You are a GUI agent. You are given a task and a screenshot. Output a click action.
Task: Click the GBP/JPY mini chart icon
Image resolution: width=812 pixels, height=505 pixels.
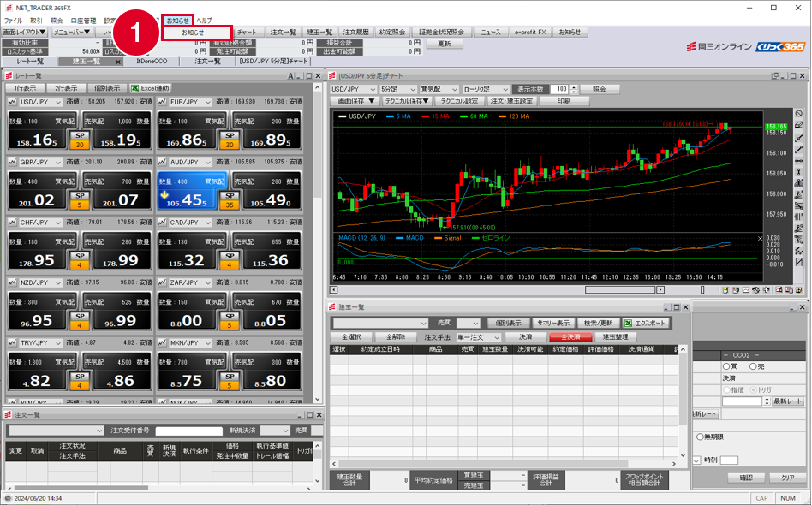click(12, 162)
